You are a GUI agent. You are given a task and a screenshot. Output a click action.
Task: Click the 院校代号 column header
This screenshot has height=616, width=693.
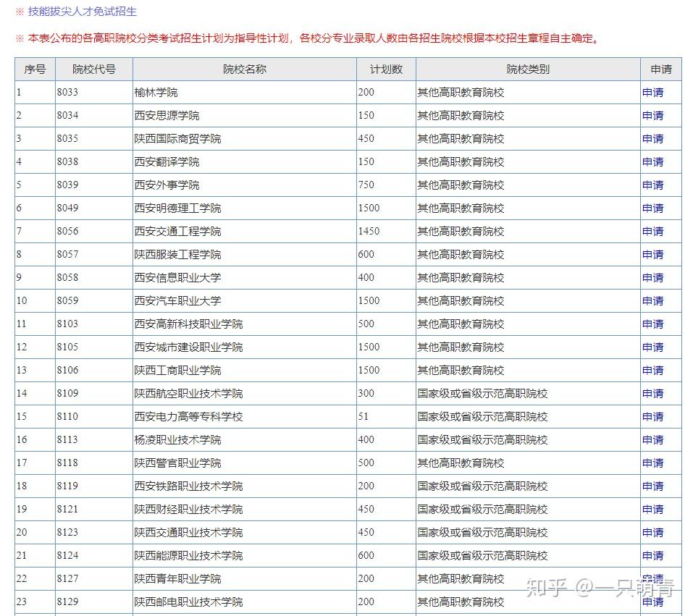[x=93, y=69]
